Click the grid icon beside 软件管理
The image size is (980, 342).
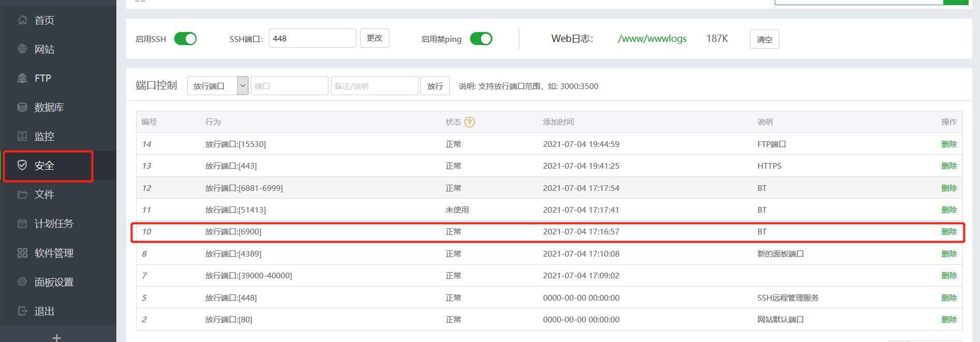[22, 253]
